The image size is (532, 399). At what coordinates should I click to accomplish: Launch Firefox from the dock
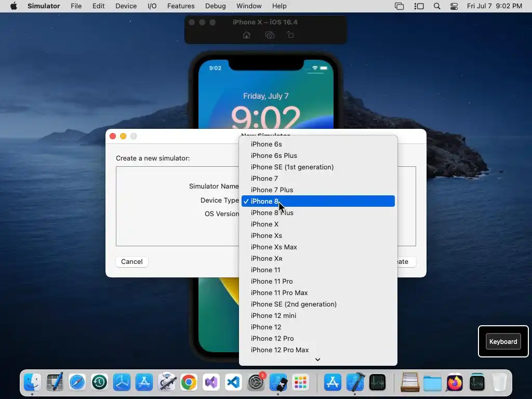click(455, 382)
